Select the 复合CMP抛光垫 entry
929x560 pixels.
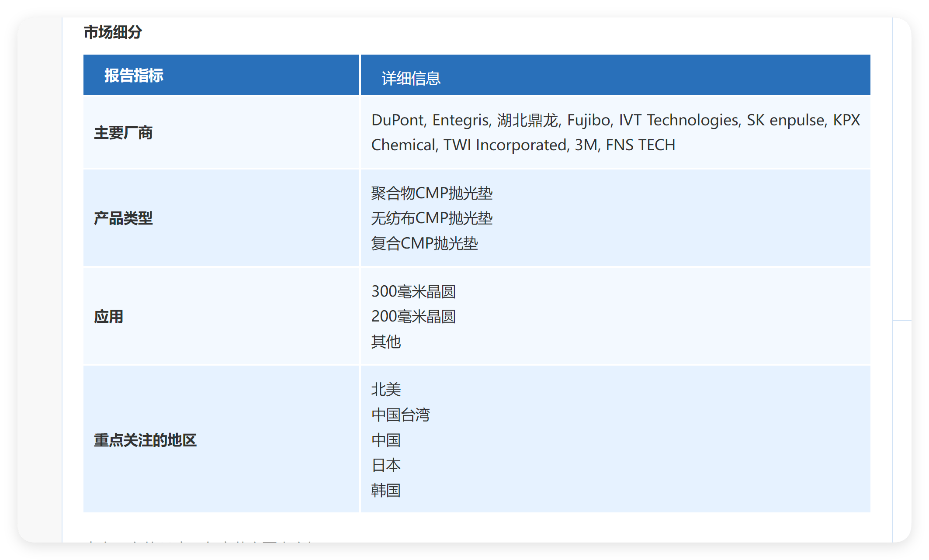tap(424, 243)
